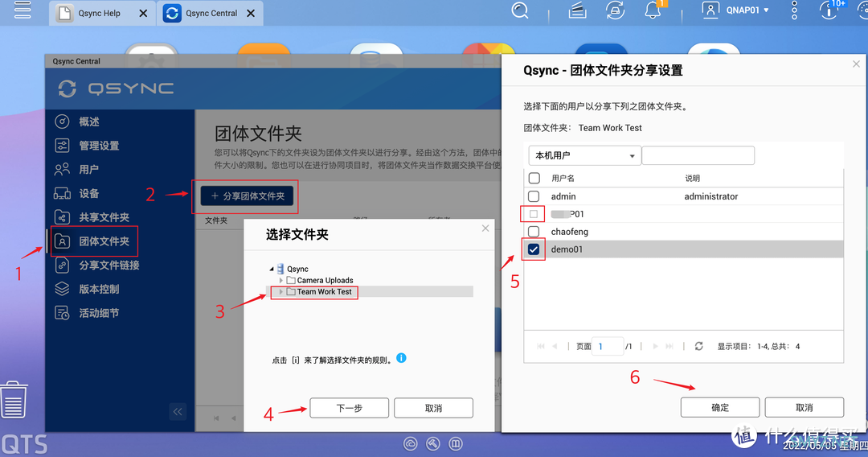The height and width of the screenshot is (457, 868).
Task: Click the 管理设置 sidebar icon
Action: point(62,145)
